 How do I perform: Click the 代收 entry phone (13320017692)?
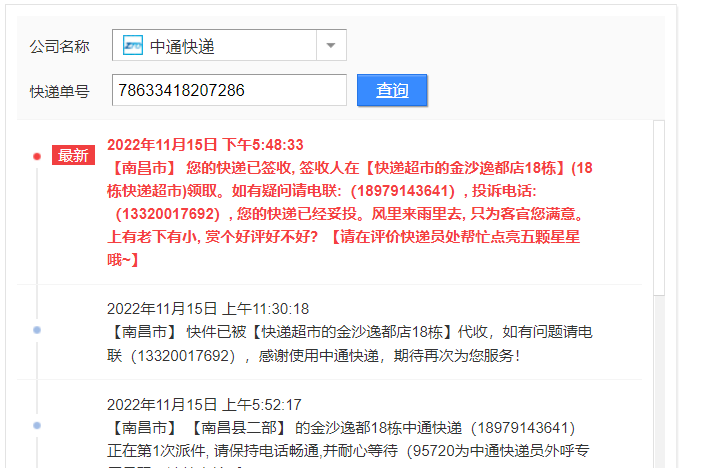coord(183,355)
